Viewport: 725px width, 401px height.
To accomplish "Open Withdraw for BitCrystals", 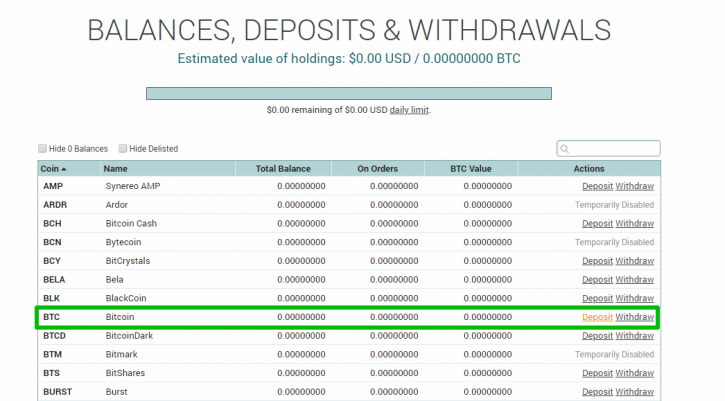I will click(x=634, y=261).
